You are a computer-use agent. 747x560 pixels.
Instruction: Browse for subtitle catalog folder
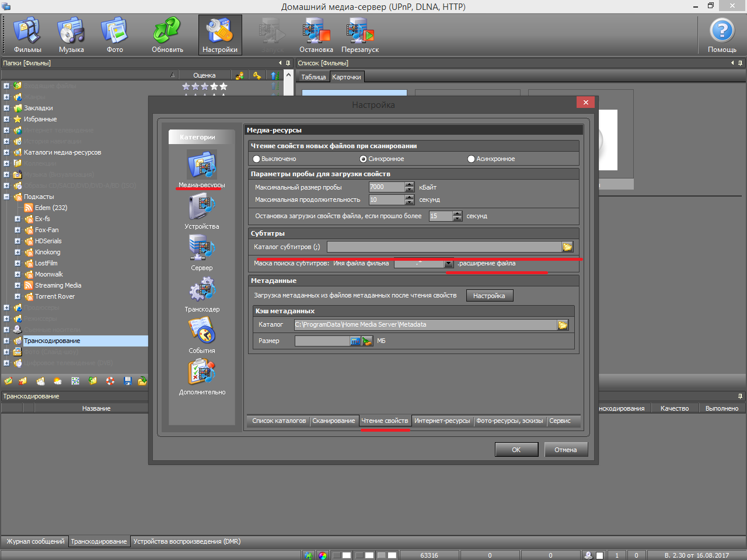pyautogui.click(x=567, y=247)
